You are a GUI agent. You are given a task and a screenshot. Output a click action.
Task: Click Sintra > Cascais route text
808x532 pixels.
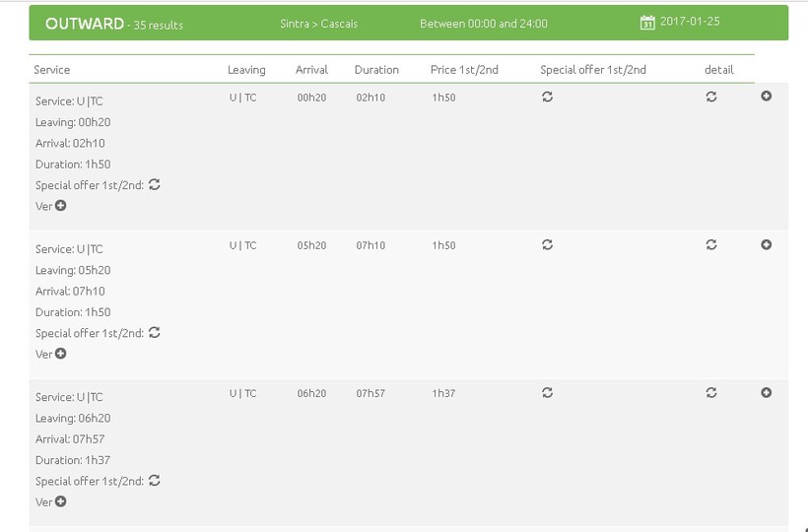click(x=324, y=24)
